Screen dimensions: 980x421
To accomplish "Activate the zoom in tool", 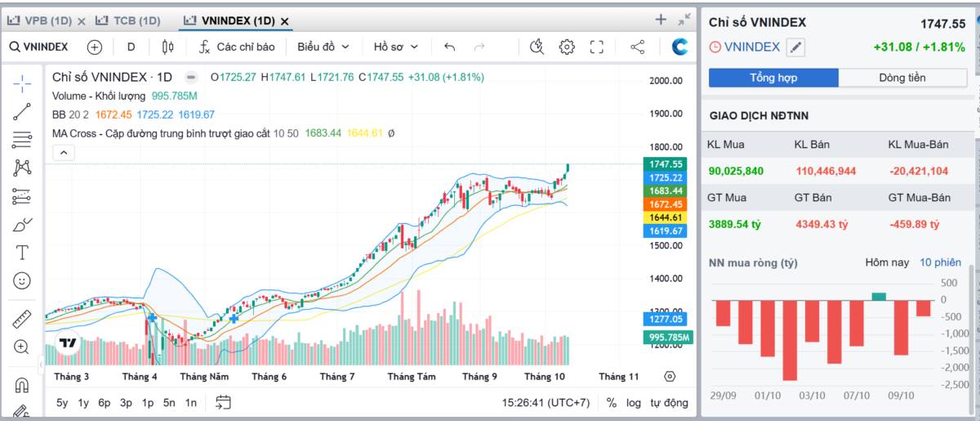I will pos(22,347).
